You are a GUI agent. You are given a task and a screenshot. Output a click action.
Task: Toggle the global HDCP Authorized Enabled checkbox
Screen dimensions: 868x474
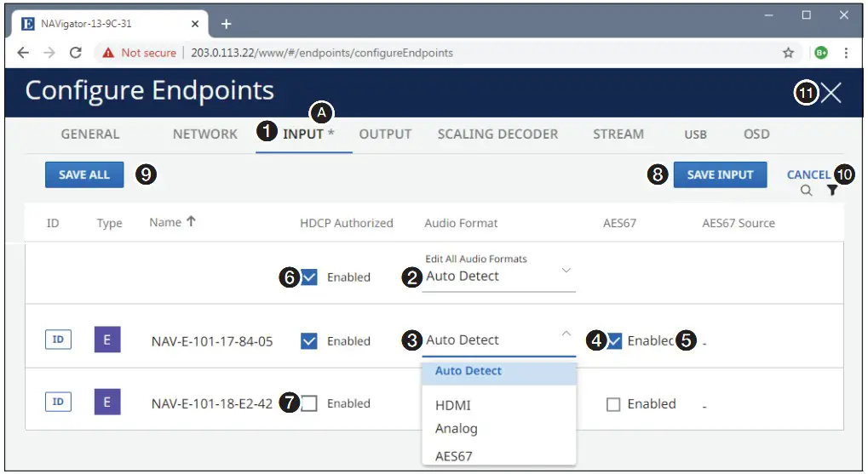[309, 277]
